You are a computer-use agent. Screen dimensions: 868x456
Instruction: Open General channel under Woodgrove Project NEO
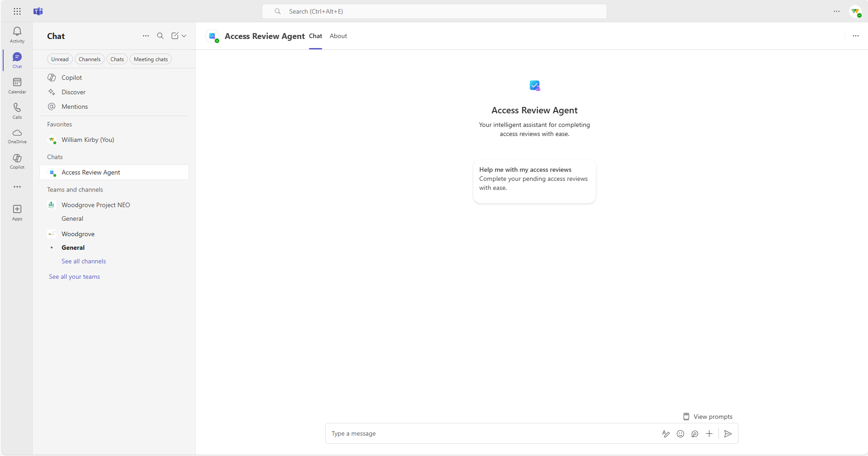tap(114, 218)
